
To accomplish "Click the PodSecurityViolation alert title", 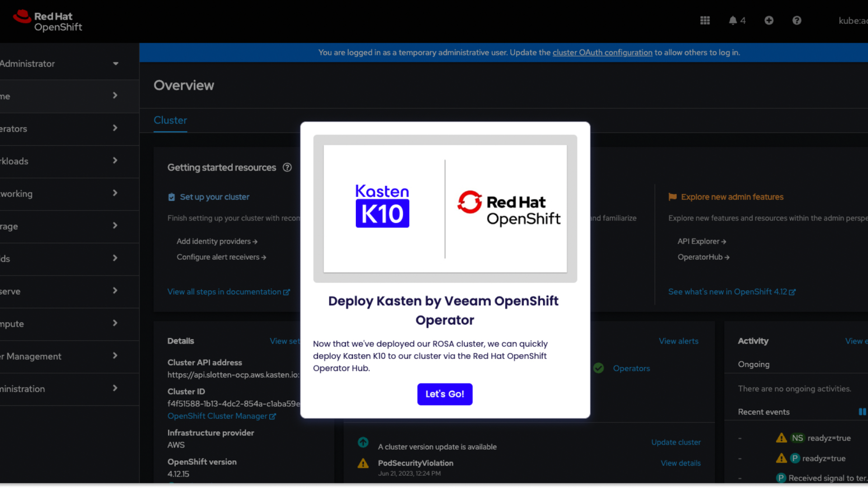I will pyautogui.click(x=415, y=463).
